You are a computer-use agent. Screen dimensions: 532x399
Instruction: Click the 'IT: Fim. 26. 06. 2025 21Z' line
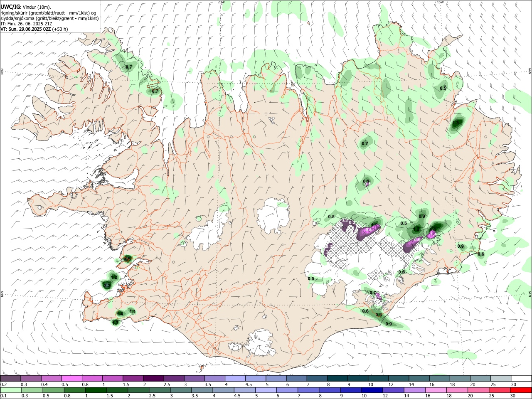point(26,24)
